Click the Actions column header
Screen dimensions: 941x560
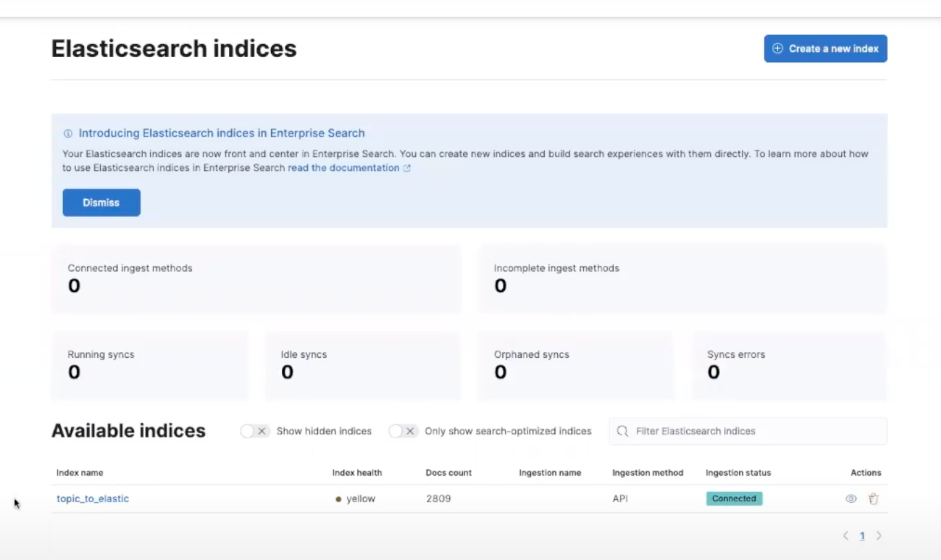tap(866, 473)
